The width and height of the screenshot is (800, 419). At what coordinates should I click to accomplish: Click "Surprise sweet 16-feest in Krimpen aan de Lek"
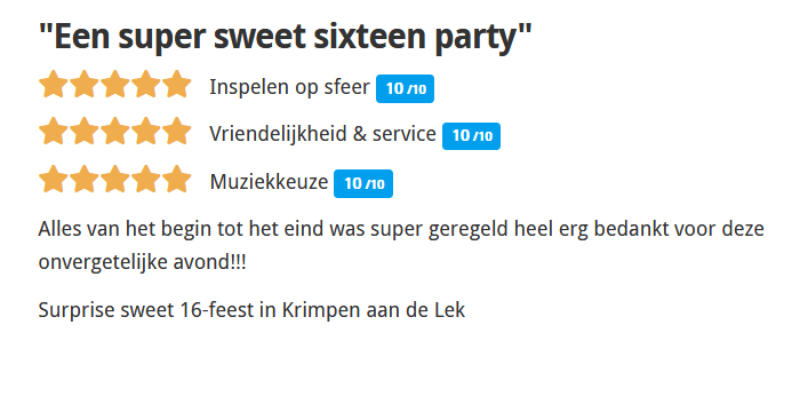252,309
